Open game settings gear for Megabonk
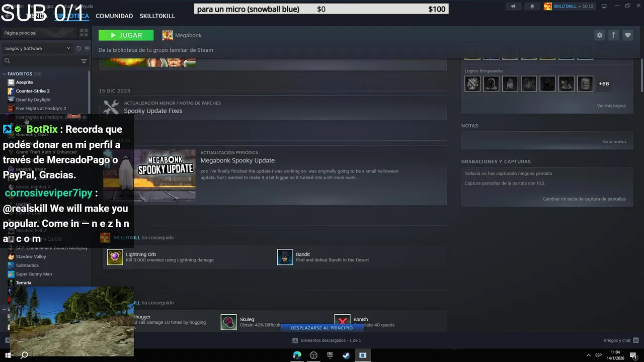 [x=599, y=35]
